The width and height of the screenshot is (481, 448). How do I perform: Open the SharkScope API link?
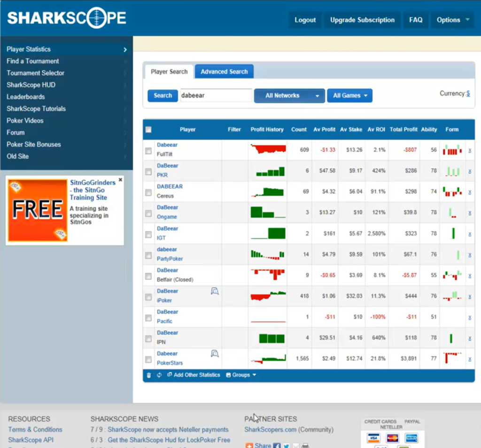(x=31, y=440)
